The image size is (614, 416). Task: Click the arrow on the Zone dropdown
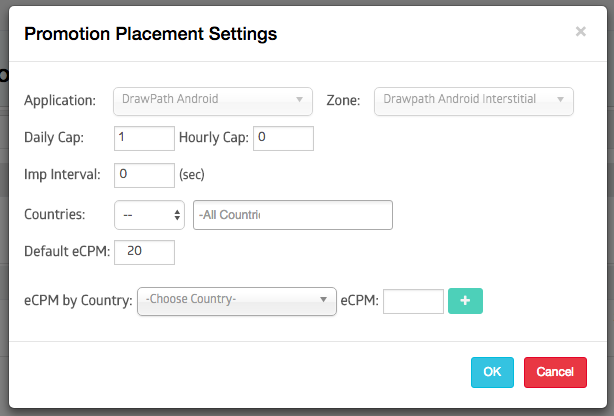pyautogui.click(x=560, y=99)
